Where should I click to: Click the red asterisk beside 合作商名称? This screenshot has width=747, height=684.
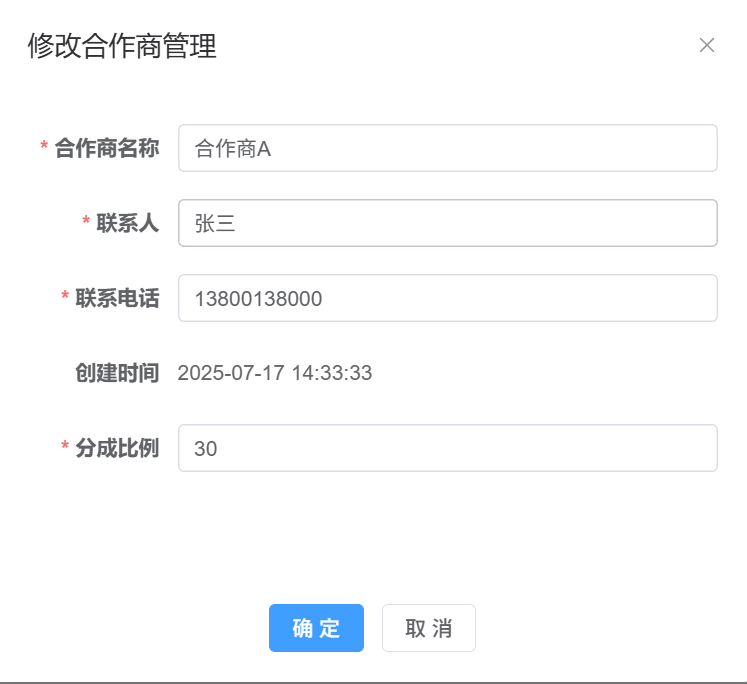click(x=44, y=148)
